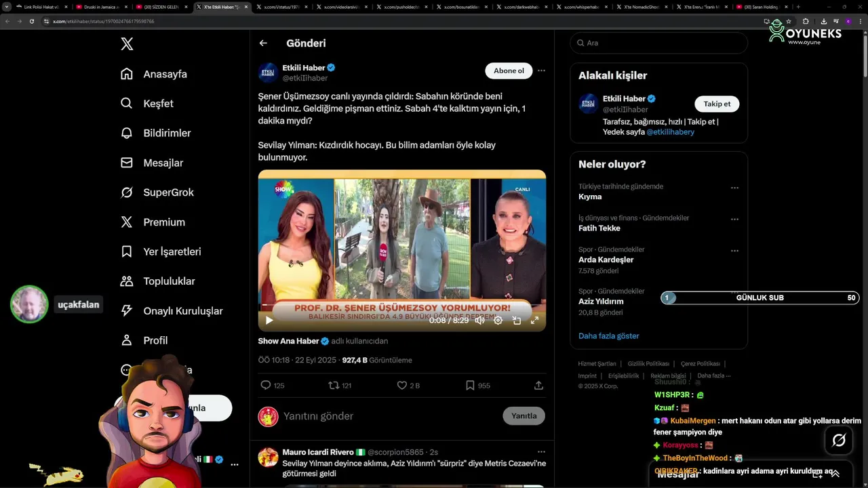Open the browser downloads icon
The height and width of the screenshot is (488, 868).
pyautogui.click(x=823, y=21)
